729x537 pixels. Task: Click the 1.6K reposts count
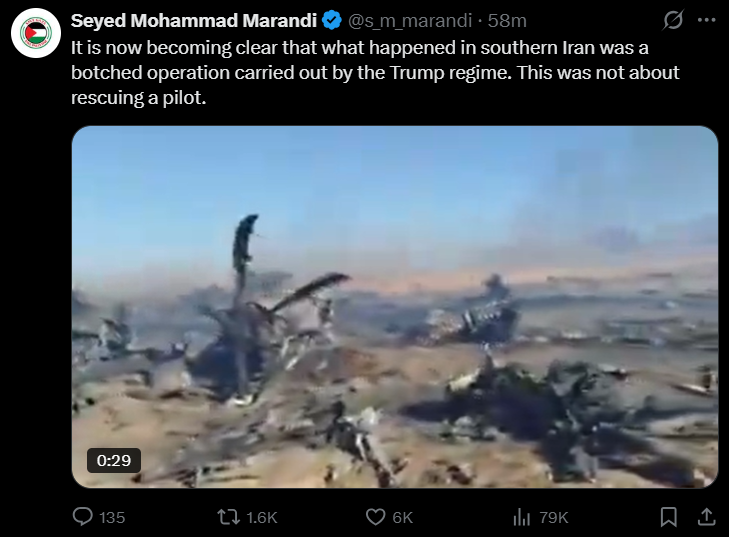click(261, 517)
